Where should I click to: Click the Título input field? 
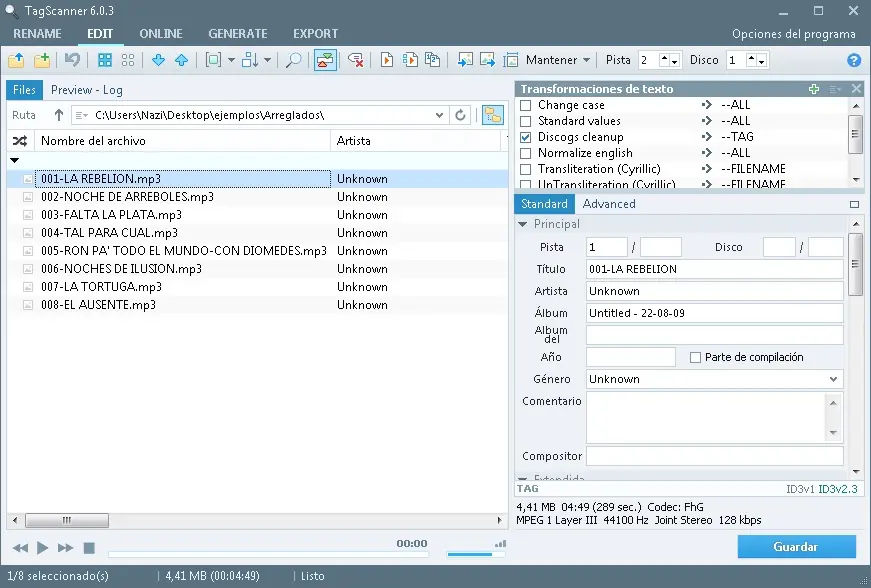click(714, 269)
